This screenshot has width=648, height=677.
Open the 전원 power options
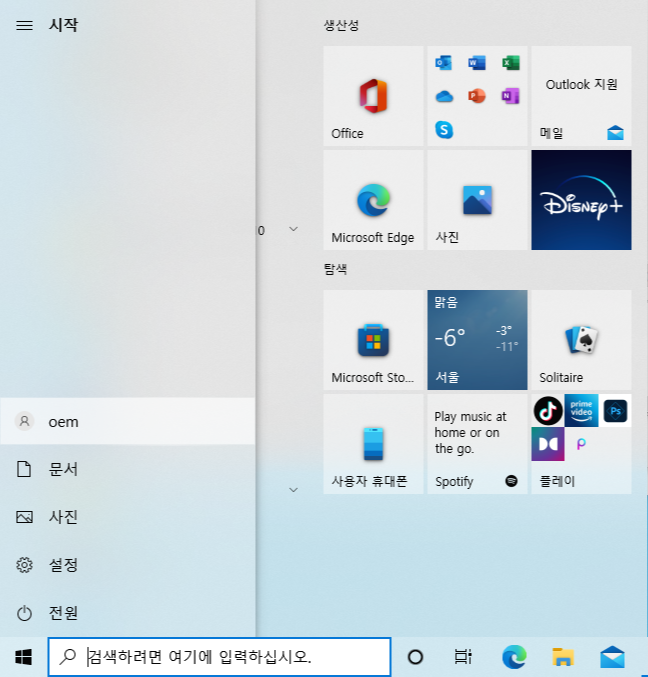point(127,613)
